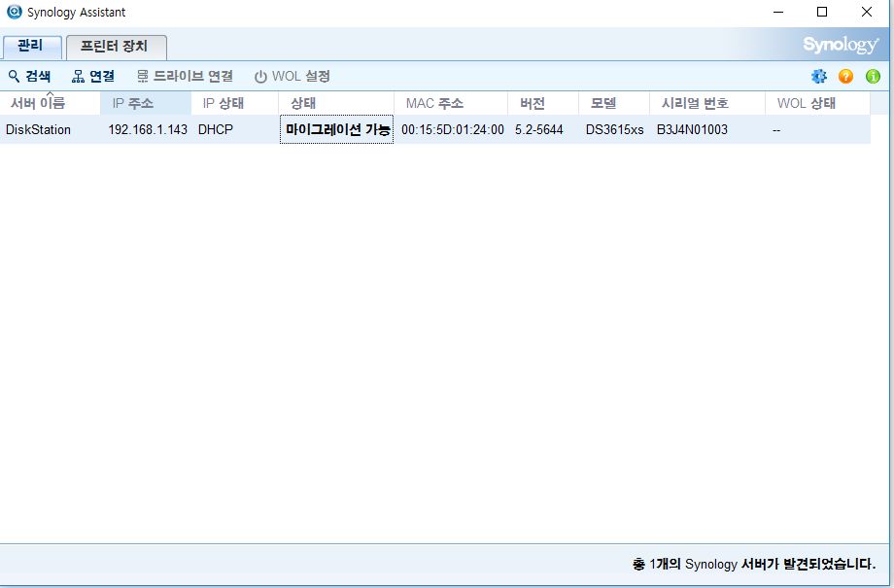This screenshot has width=894, height=588.
Task: Click IP address 192.168.1.143 cell
Action: click(148, 129)
